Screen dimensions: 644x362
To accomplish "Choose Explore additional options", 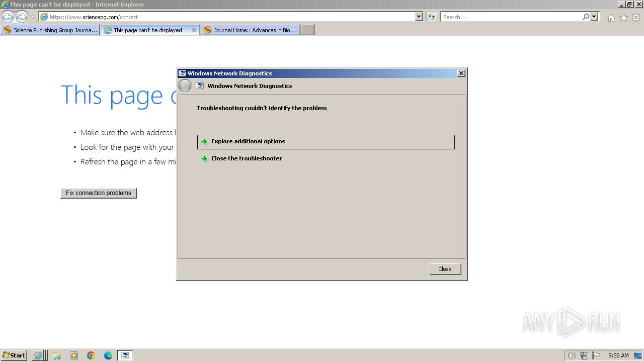I will pos(326,142).
